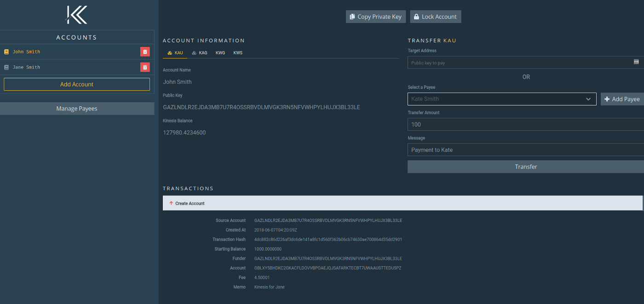Click the Created At timestamp 2018-06-07T04:20:09Z

(x=277, y=230)
